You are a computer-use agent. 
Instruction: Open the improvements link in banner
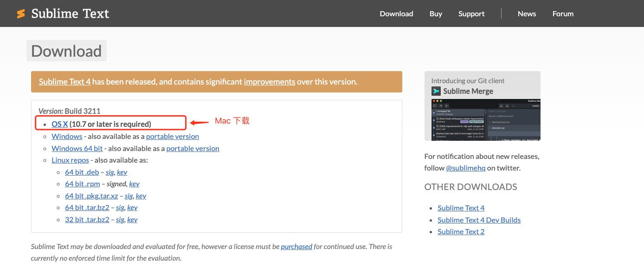(270, 81)
